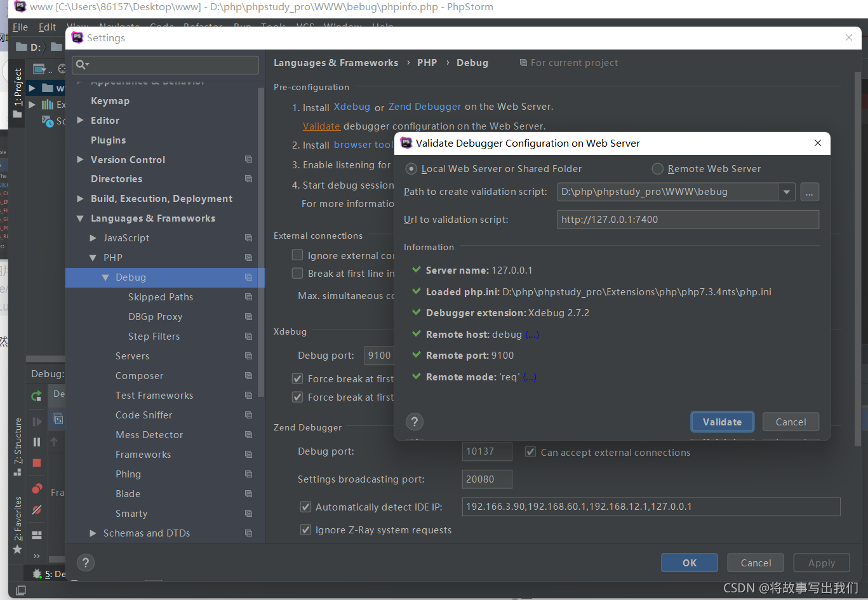Expand the Version Control settings node
This screenshot has width=868, height=600.
tap(80, 159)
